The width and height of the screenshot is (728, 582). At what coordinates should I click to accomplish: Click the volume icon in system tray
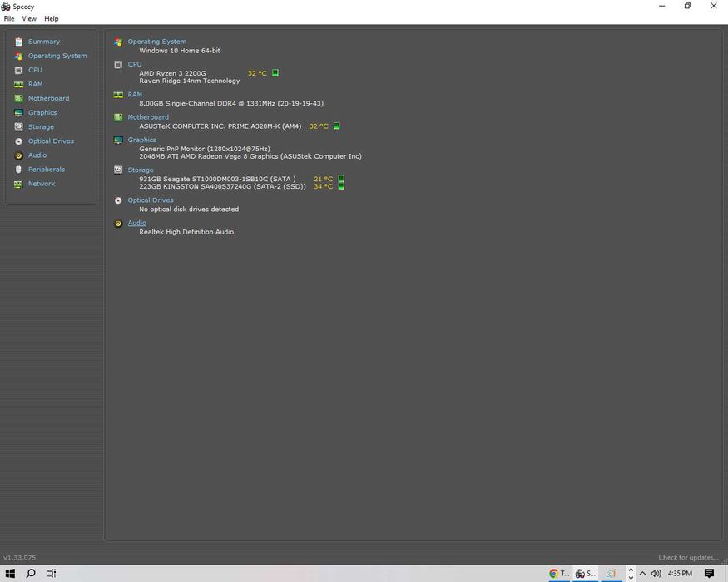pos(656,574)
